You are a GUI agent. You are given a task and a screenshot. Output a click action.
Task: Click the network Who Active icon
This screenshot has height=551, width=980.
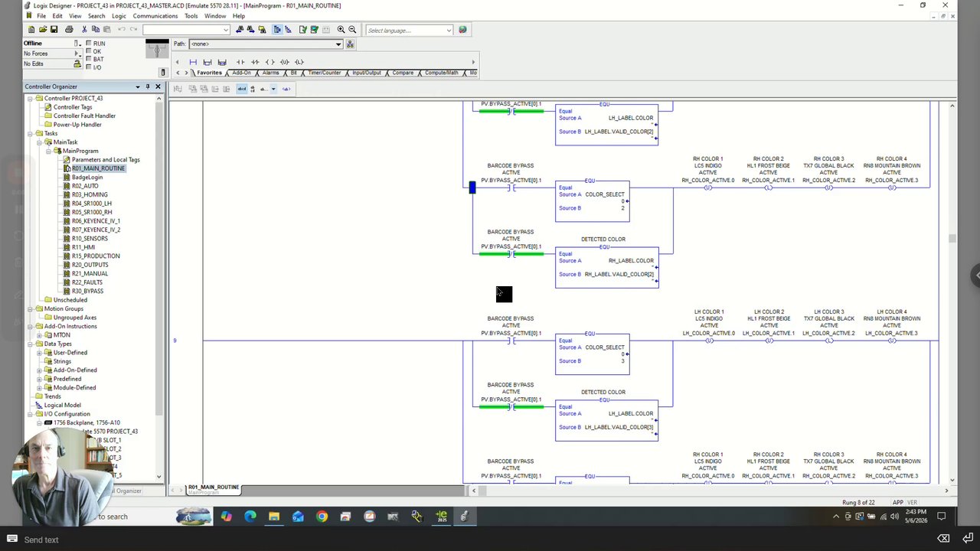click(350, 44)
